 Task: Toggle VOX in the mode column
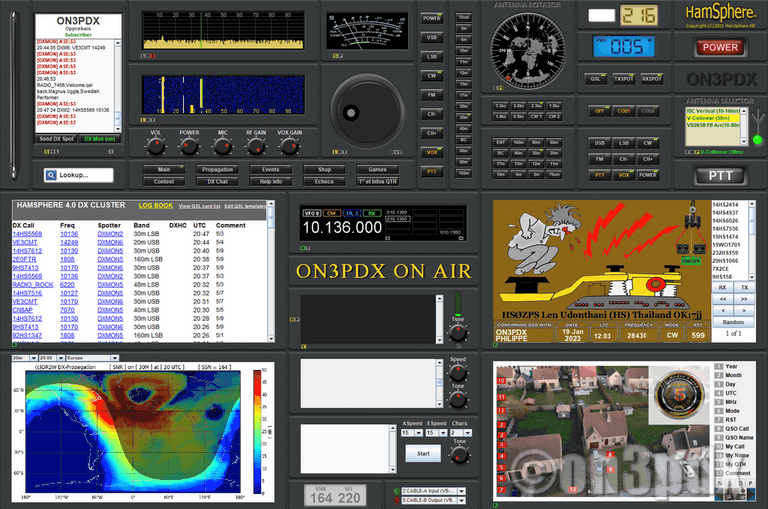[432, 152]
